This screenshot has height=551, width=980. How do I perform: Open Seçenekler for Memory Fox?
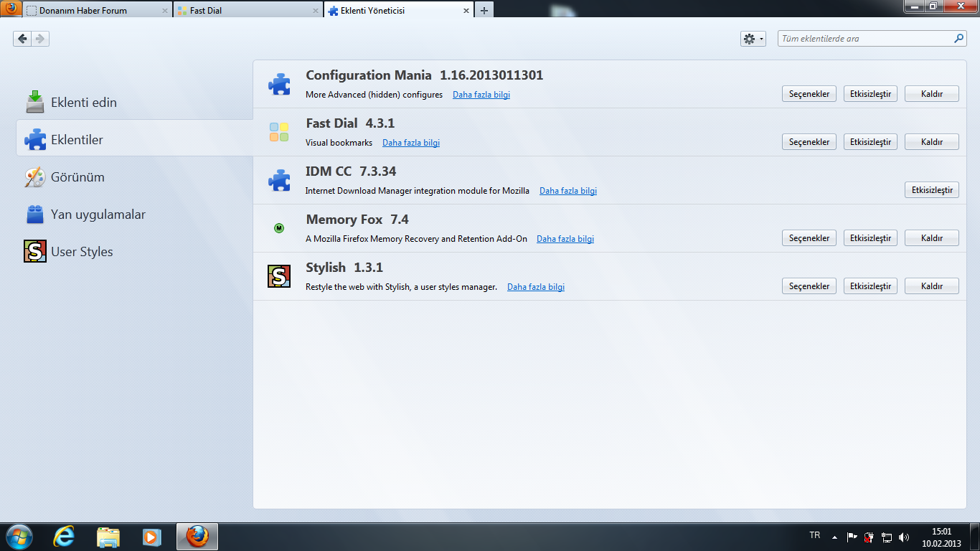(809, 238)
